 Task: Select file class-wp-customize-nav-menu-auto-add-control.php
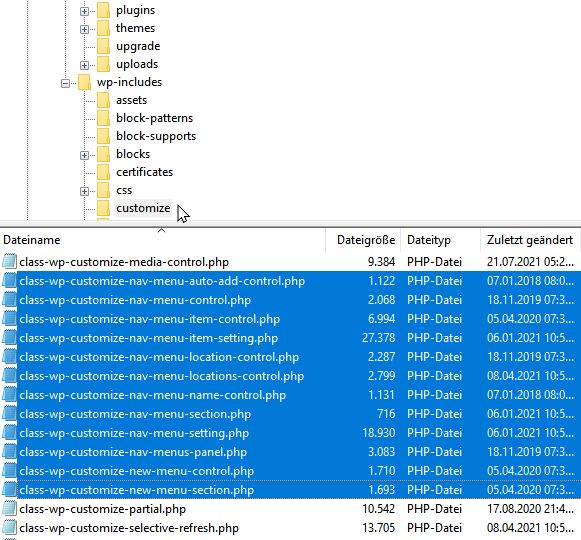click(162, 281)
